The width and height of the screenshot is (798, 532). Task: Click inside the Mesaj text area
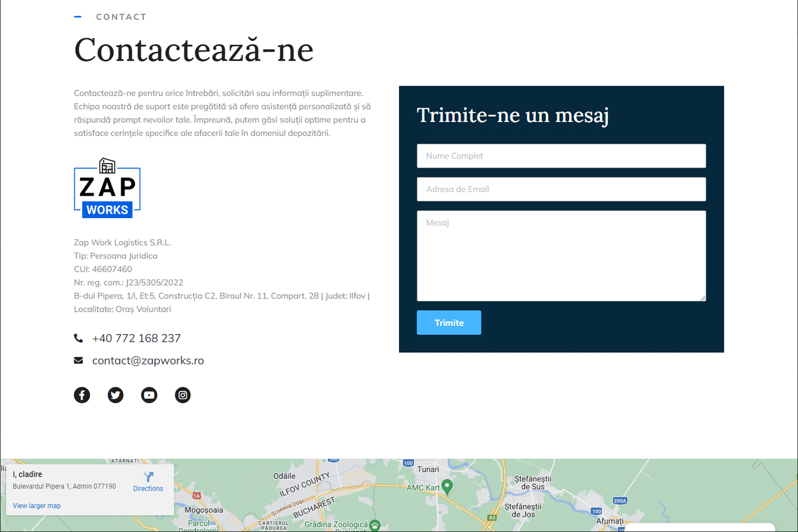(x=561, y=256)
